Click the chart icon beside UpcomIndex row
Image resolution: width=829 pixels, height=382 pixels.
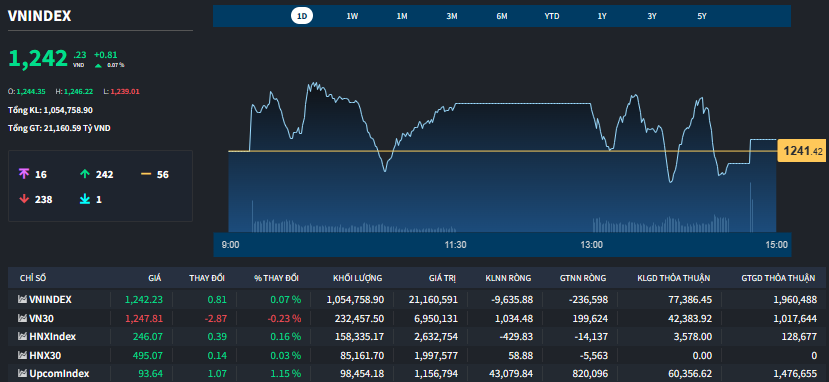(x=22, y=373)
